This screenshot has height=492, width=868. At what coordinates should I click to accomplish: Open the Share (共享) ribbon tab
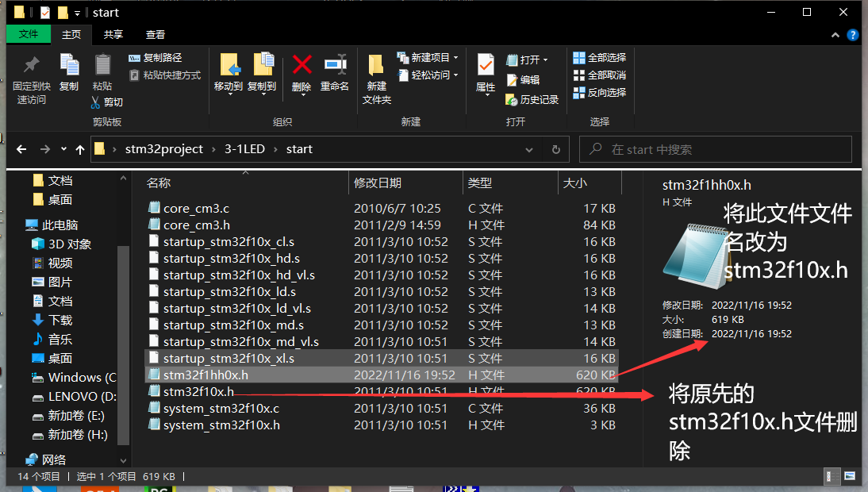(113, 35)
